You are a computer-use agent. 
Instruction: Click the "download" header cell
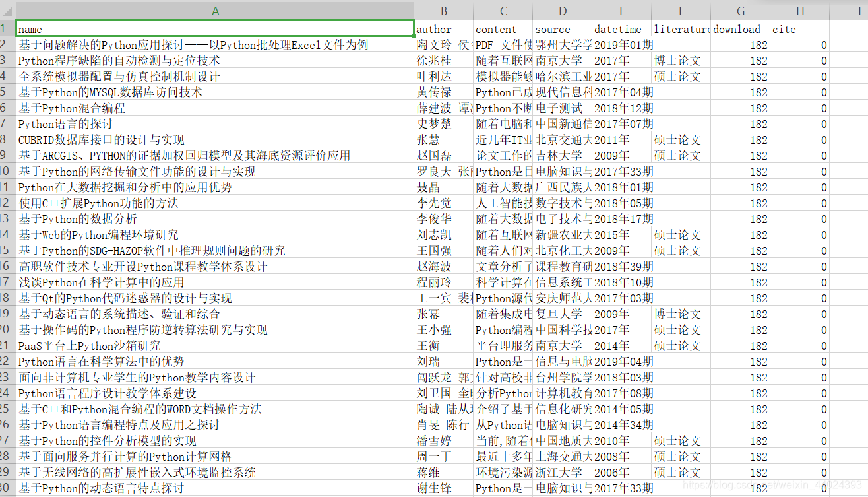741,29
